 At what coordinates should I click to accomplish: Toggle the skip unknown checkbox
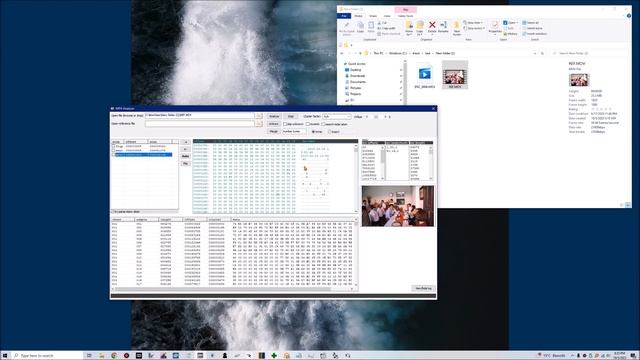coord(285,124)
